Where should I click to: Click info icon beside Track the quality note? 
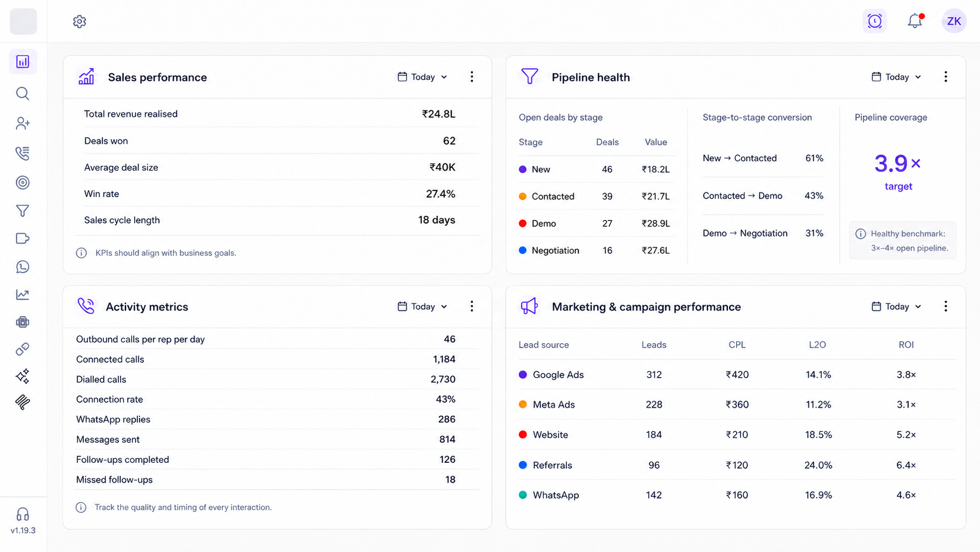click(x=81, y=507)
